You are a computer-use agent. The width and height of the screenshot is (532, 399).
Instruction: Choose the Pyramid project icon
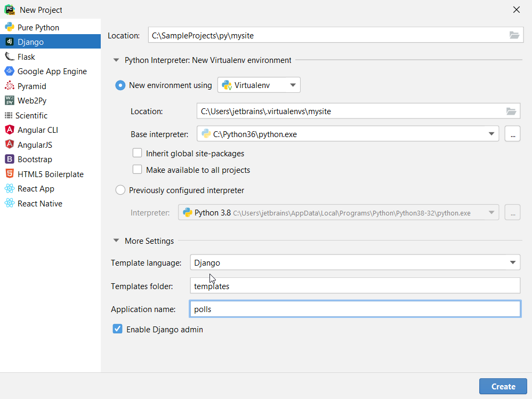(9, 86)
